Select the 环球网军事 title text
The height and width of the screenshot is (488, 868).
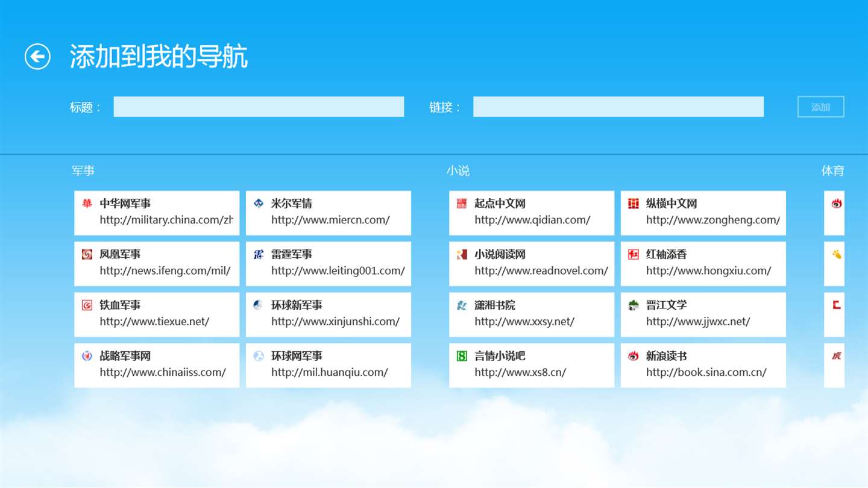[297, 356]
